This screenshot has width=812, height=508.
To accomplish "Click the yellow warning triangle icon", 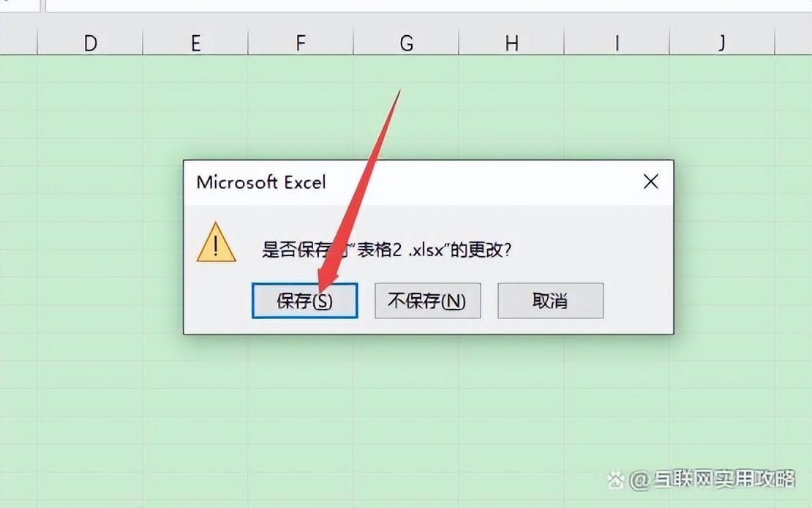I will tap(217, 242).
